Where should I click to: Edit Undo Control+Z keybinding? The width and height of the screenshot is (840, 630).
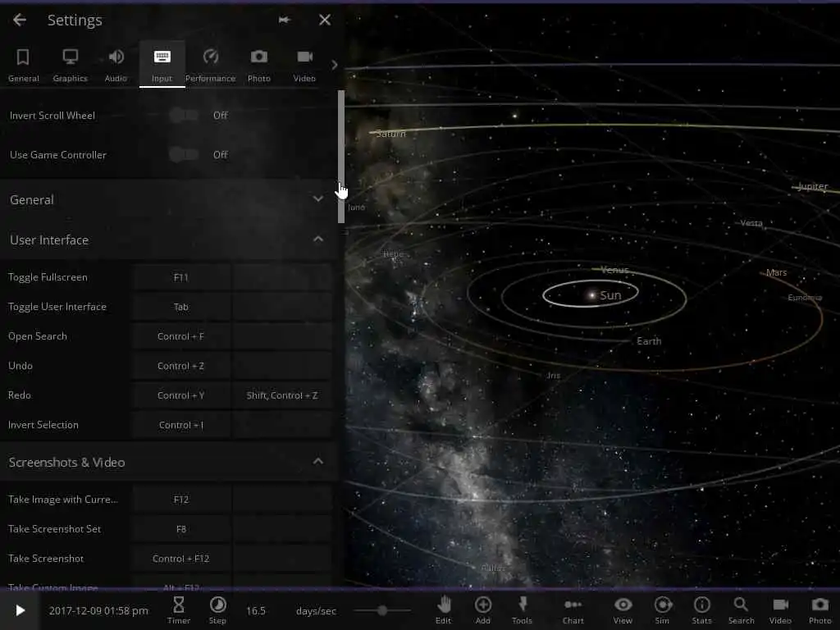coord(181,366)
